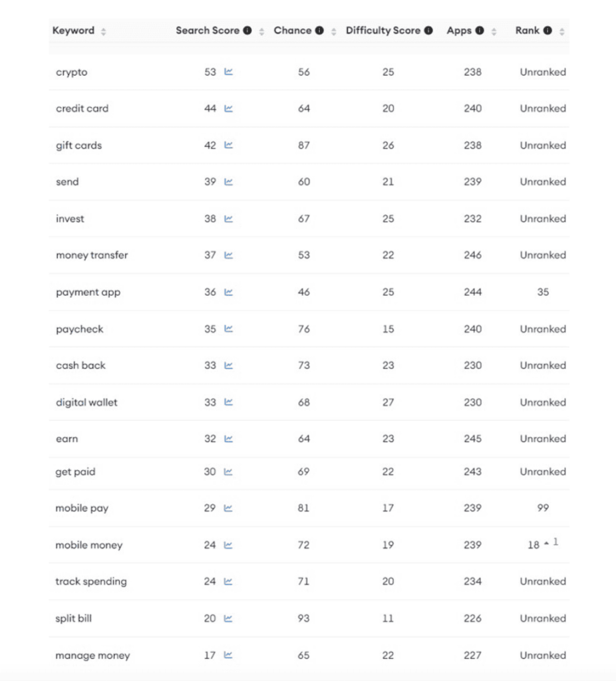Click Search Score info icon
This screenshot has width=616, height=681.
tap(247, 31)
